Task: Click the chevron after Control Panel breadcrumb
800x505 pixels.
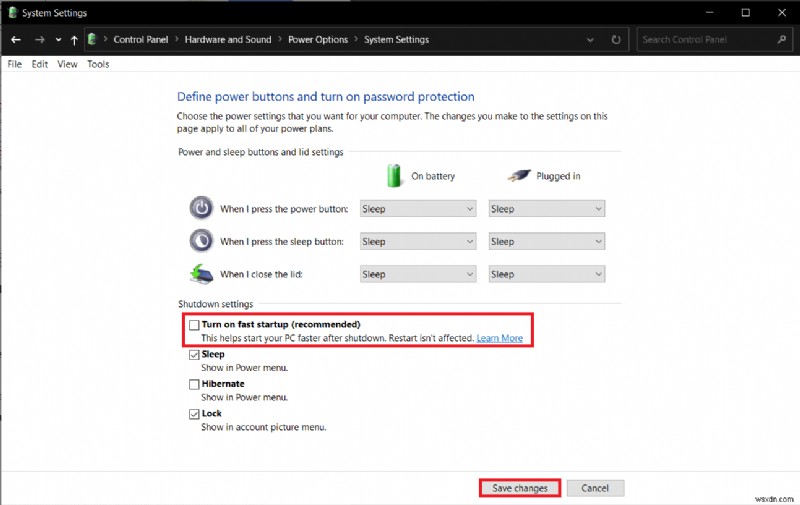Action: pos(177,39)
